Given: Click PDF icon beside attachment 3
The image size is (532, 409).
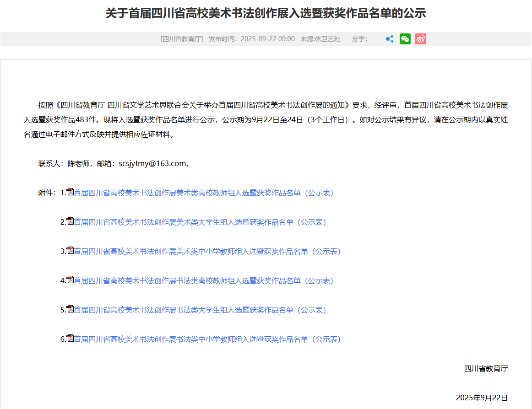Looking at the screenshot, I should (x=70, y=250).
